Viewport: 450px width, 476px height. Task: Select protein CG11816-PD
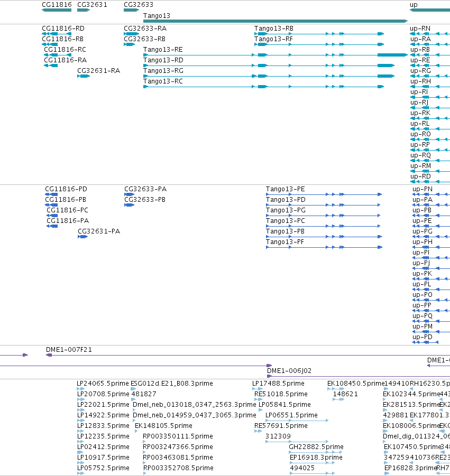pos(66,189)
